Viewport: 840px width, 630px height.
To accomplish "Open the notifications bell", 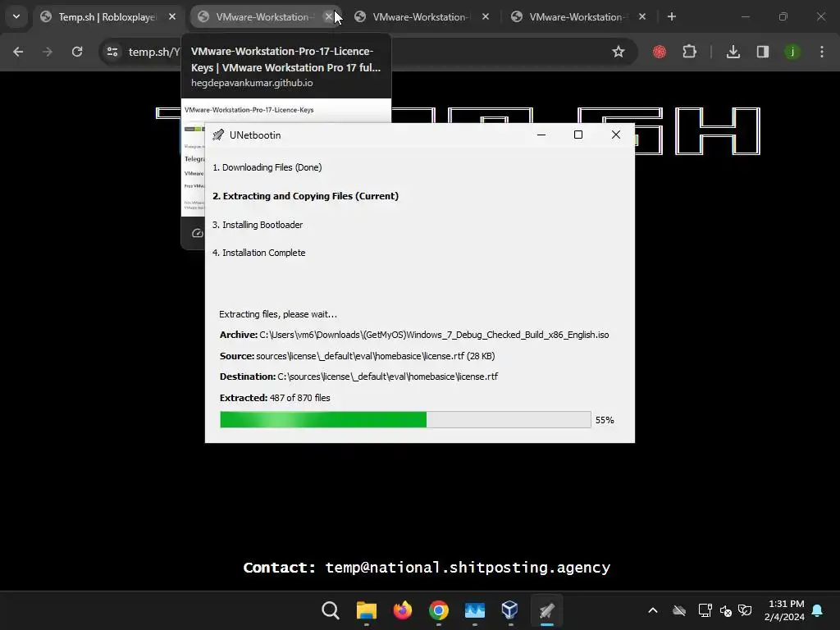I will [x=818, y=610].
